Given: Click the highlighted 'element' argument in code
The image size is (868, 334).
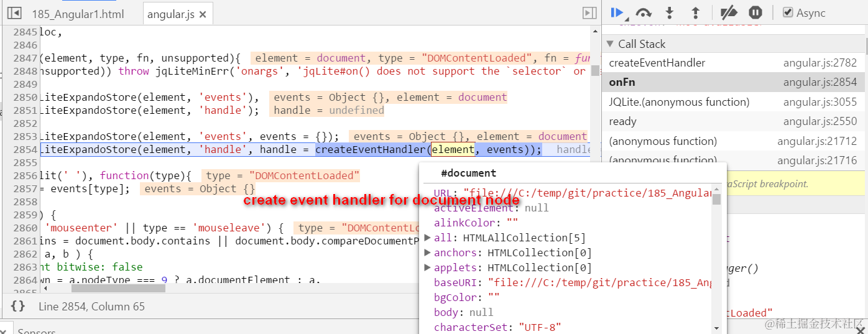Looking at the screenshot, I should [x=453, y=149].
